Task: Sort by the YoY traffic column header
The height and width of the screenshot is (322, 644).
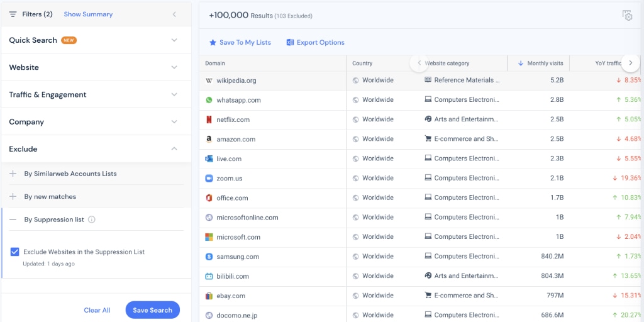Action: point(608,64)
